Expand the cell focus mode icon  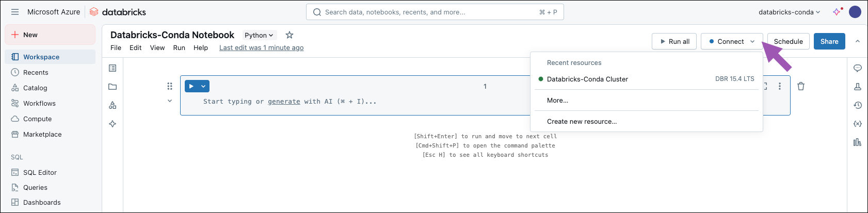(x=765, y=86)
